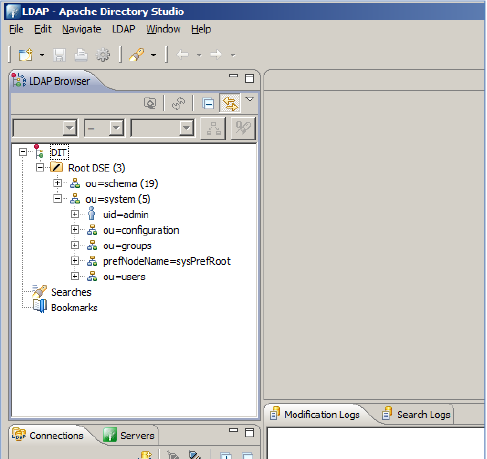Select the uid=admin entry
The image size is (487, 459).
tap(126, 215)
